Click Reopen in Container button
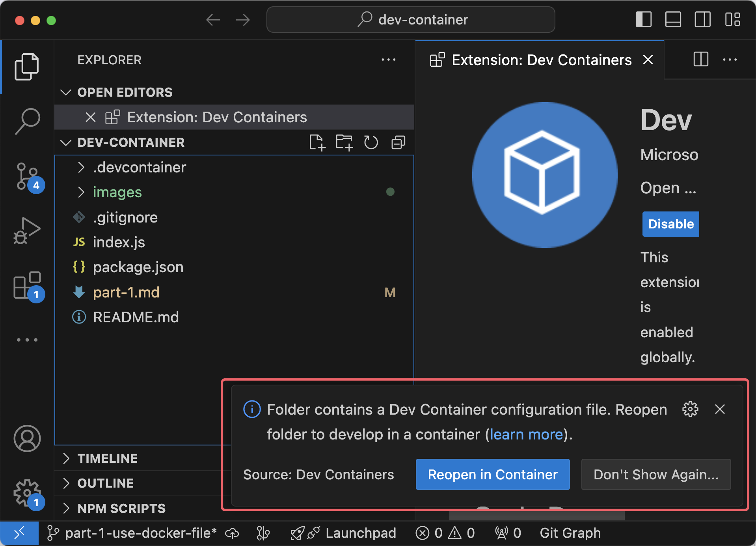This screenshot has height=546, width=756. point(492,475)
